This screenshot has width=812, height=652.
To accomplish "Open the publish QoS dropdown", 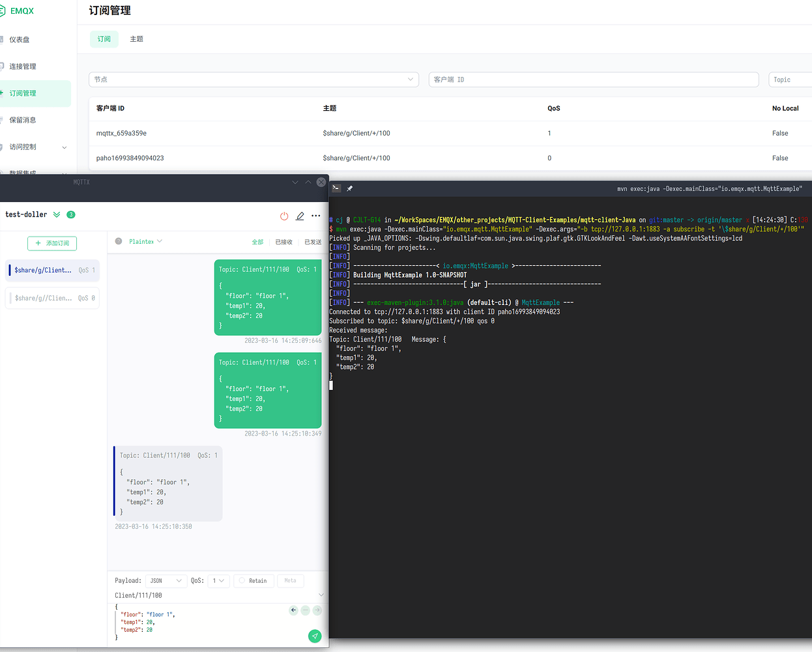I will coord(218,580).
